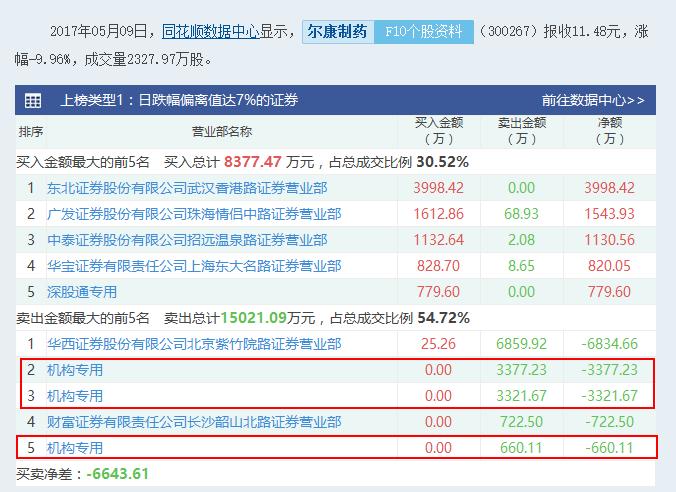Click net amount 820.05 cell
Image resolution: width=676 pixels, height=492 pixels.
610,266
